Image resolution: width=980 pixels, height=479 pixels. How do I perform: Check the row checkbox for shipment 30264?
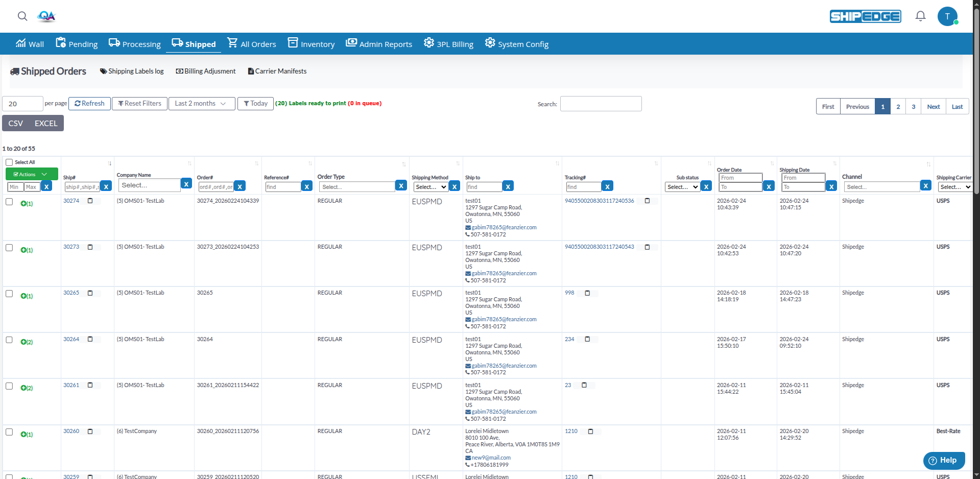(x=9, y=340)
